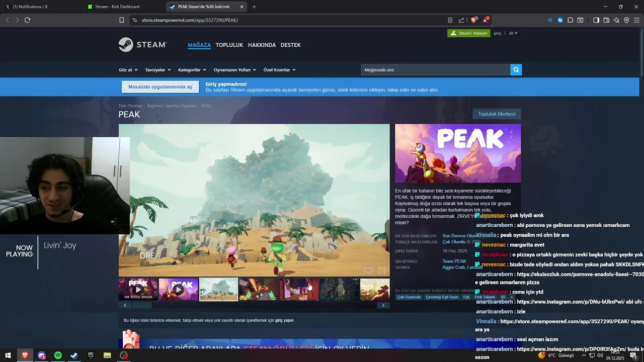644x362 pixels.
Task: Reload the Steam store page
Action: click(x=27, y=20)
